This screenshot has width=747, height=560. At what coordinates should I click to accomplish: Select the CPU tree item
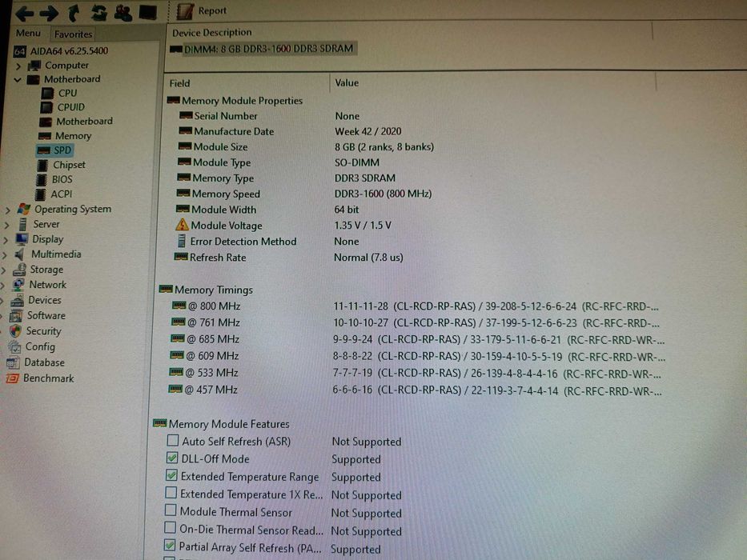click(x=59, y=94)
